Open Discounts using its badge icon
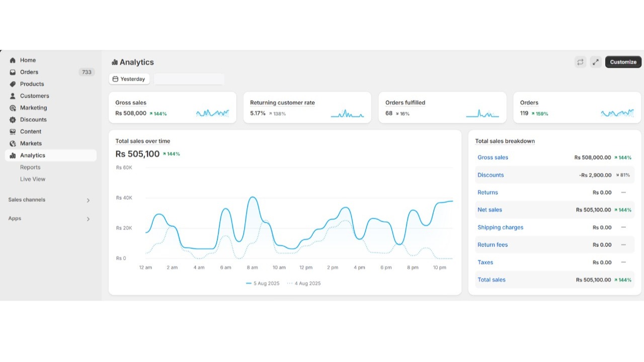This screenshot has width=644, height=362. pyautogui.click(x=13, y=120)
